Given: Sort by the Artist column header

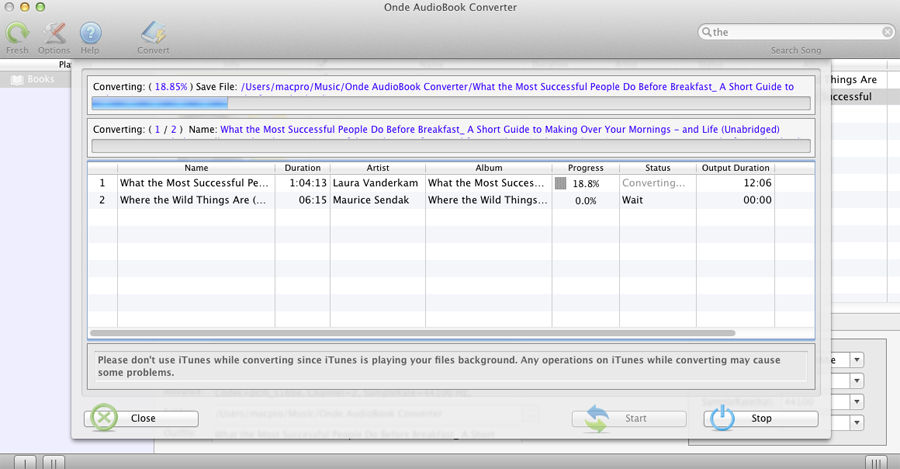Looking at the screenshot, I should [x=378, y=168].
